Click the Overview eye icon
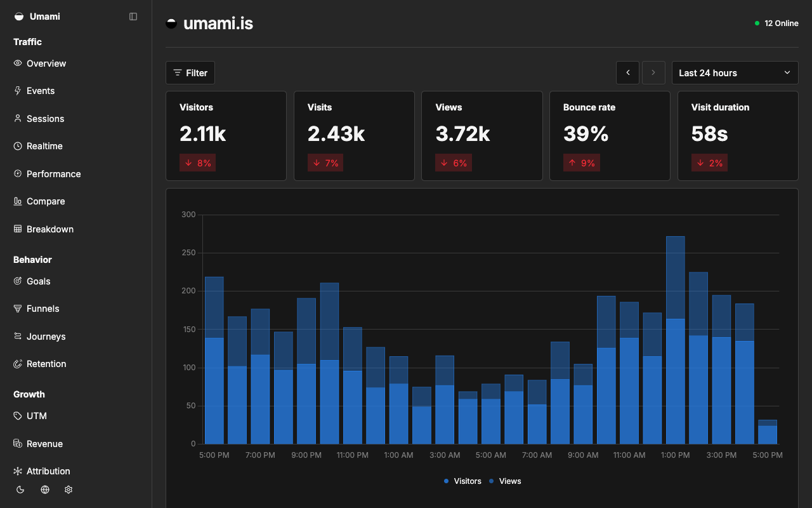Viewport: 812px width, 508px height. pyautogui.click(x=18, y=63)
